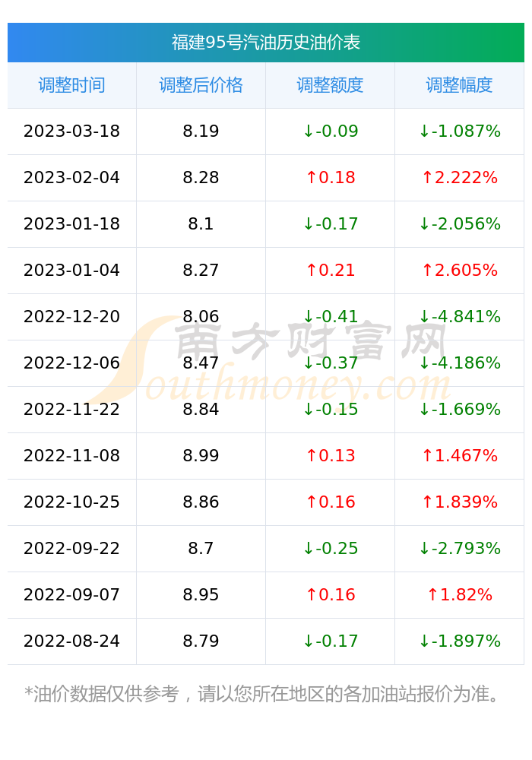Select the date 2022-12-20 cell
This screenshot has width=532, height=760.
[71, 316]
